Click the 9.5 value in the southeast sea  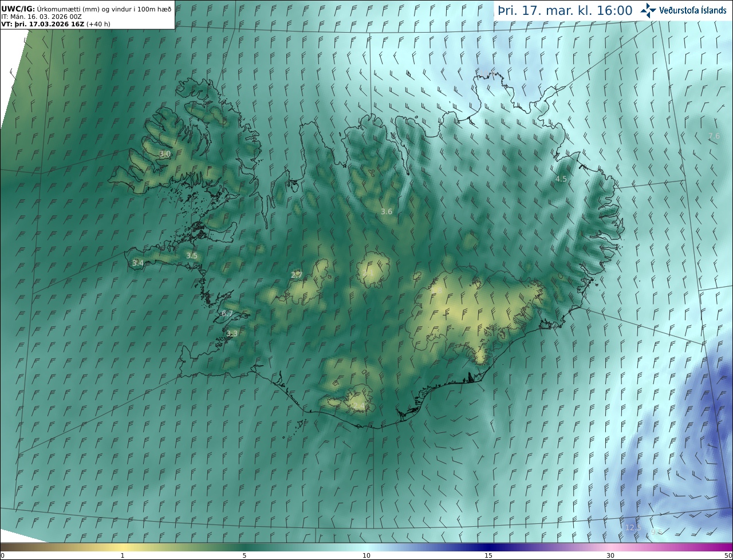pos(656,532)
